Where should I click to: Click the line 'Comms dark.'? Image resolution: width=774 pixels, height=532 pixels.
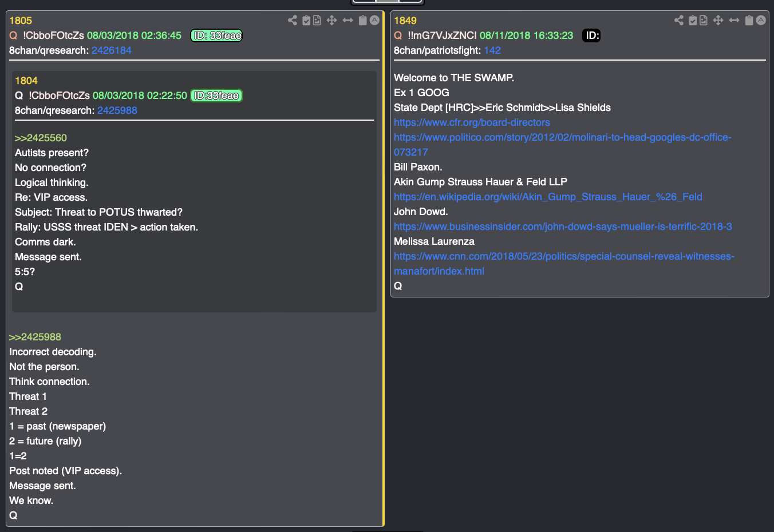[x=45, y=242]
